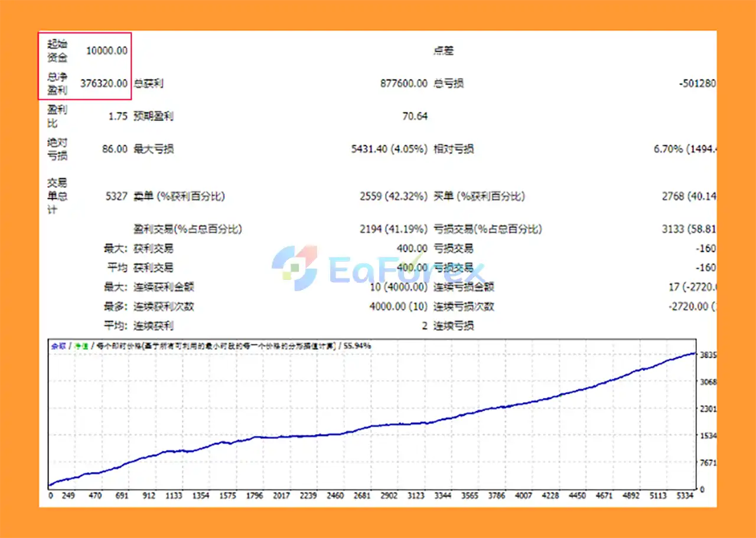Click the 连续获利金额 value 10 (4000.00)
This screenshot has width=756, height=538.
point(398,287)
